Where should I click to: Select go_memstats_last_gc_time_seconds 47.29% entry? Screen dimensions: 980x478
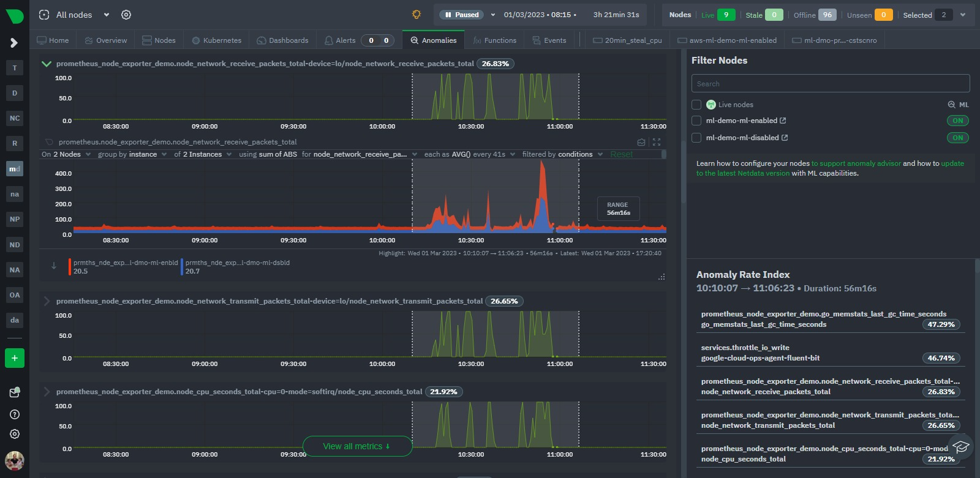(831, 319)
